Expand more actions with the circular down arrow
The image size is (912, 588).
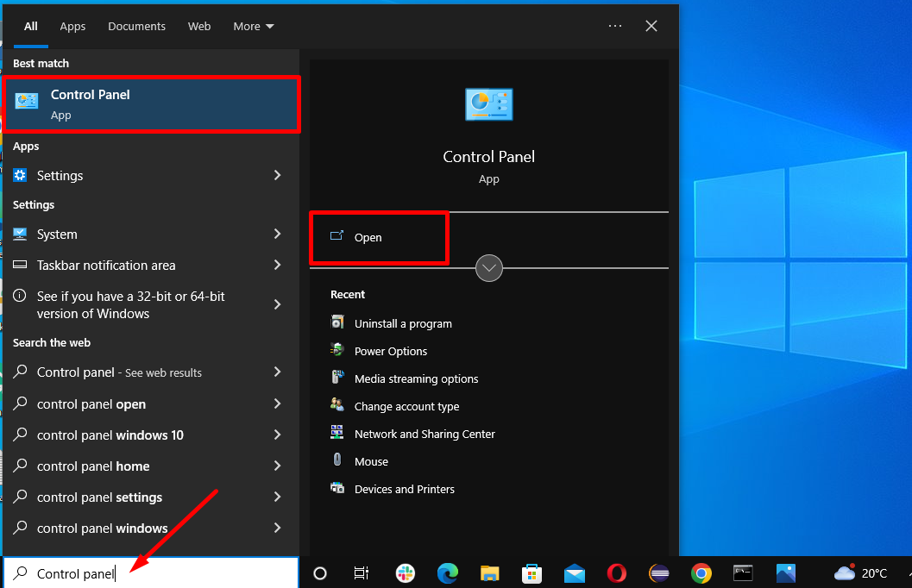tap(489, 268)
